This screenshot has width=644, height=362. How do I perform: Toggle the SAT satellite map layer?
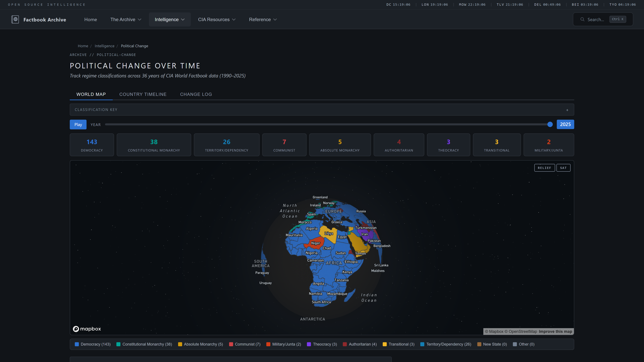(563, 168)
